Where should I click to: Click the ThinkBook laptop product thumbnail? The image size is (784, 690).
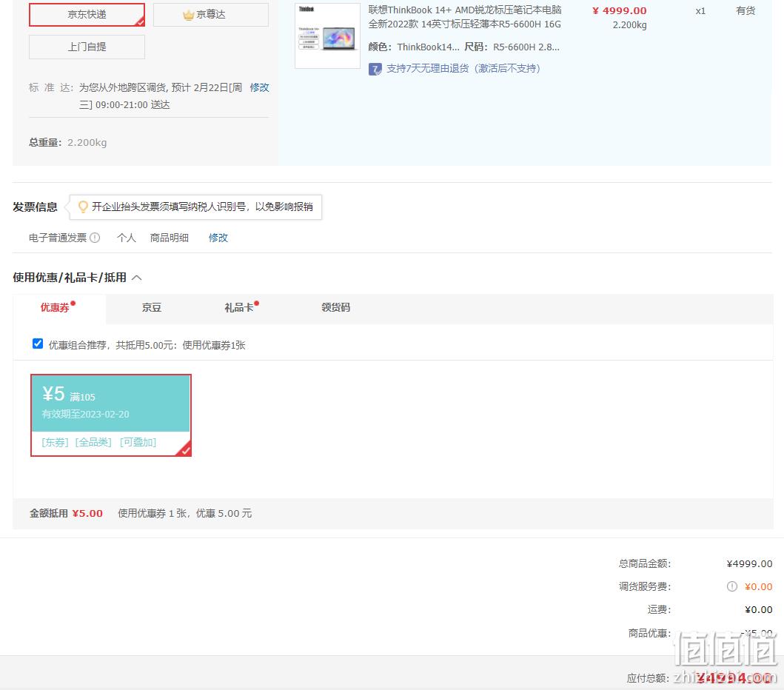(327, 36)
